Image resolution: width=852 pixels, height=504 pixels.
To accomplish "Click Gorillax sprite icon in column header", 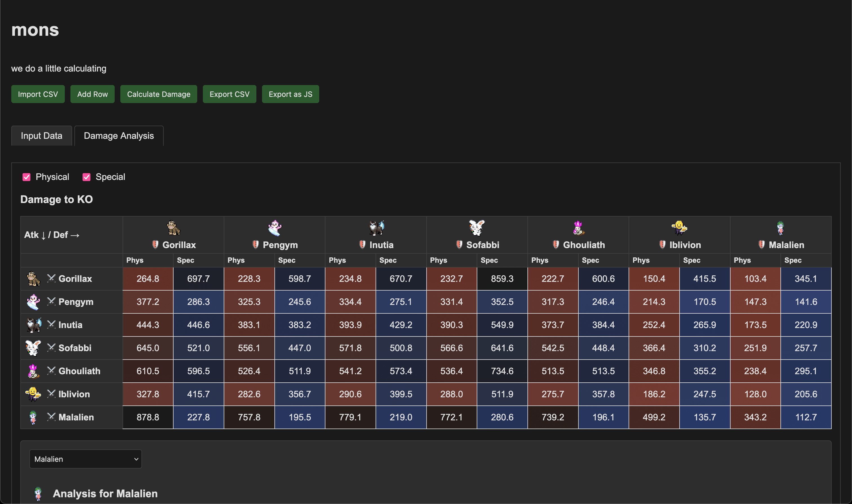I will pyautogui.click(x=173, y=228).
